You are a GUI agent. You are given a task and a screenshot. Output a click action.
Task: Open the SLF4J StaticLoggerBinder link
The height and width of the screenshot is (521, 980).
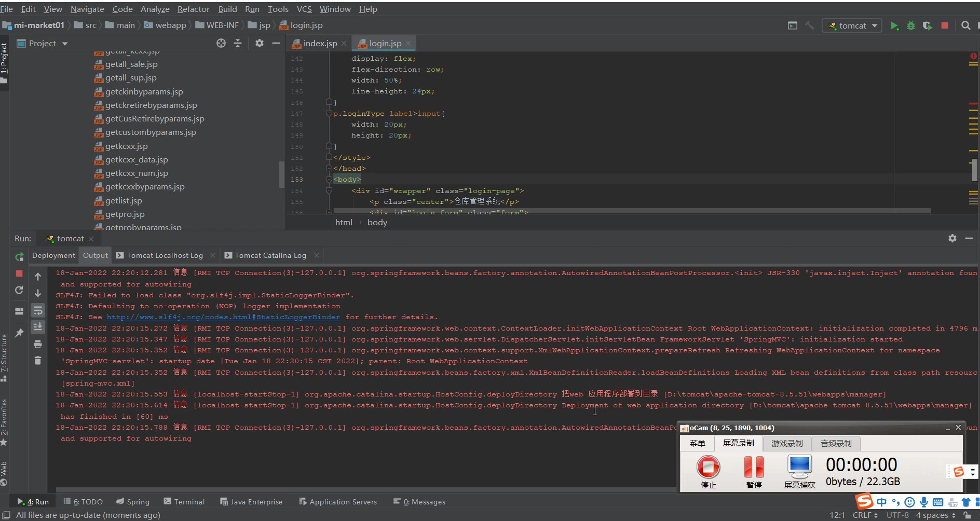[223, 317]
